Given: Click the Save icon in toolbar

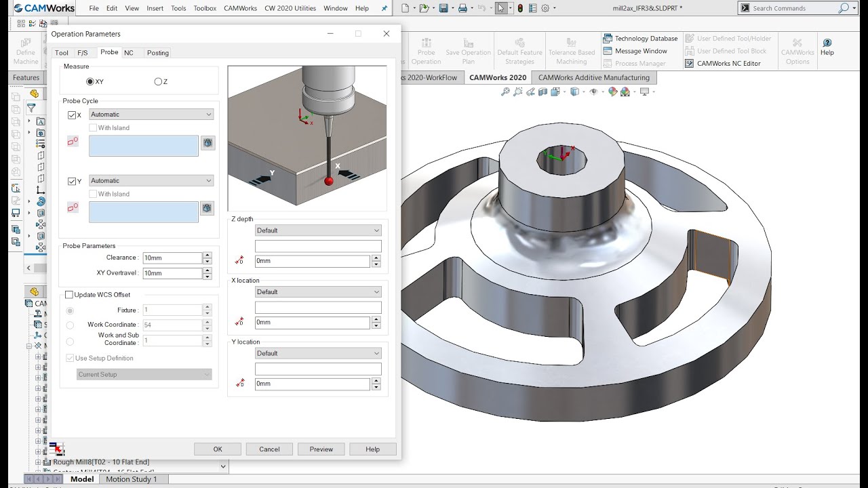Looking at the screenshot, I should [x=443, y=8].
